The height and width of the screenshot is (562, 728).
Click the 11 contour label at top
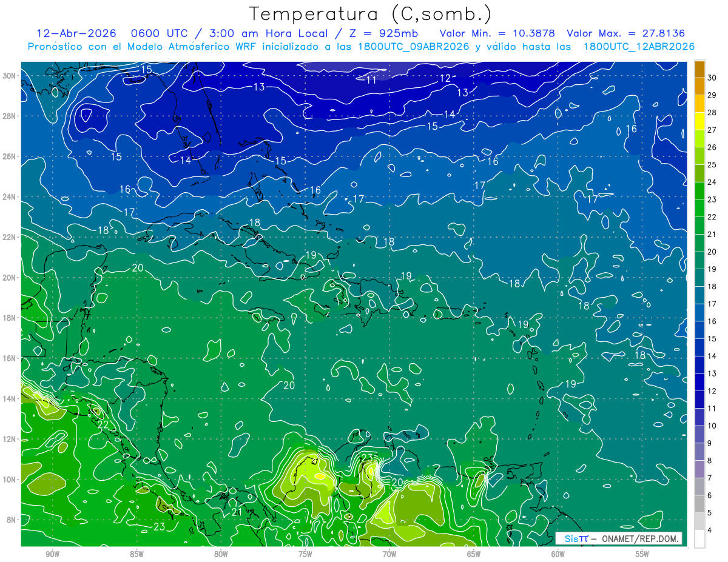(371, 79)
